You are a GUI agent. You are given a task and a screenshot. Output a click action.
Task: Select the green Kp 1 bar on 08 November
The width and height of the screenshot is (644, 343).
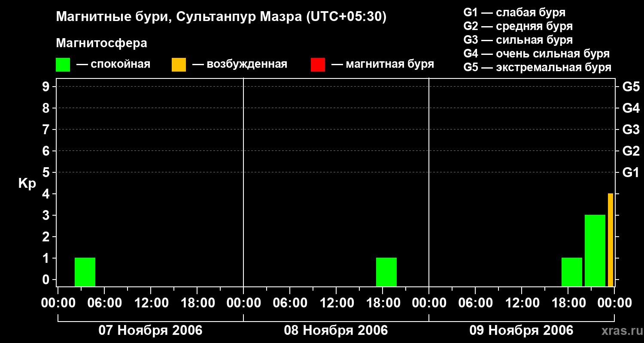(x=386, y=272)
